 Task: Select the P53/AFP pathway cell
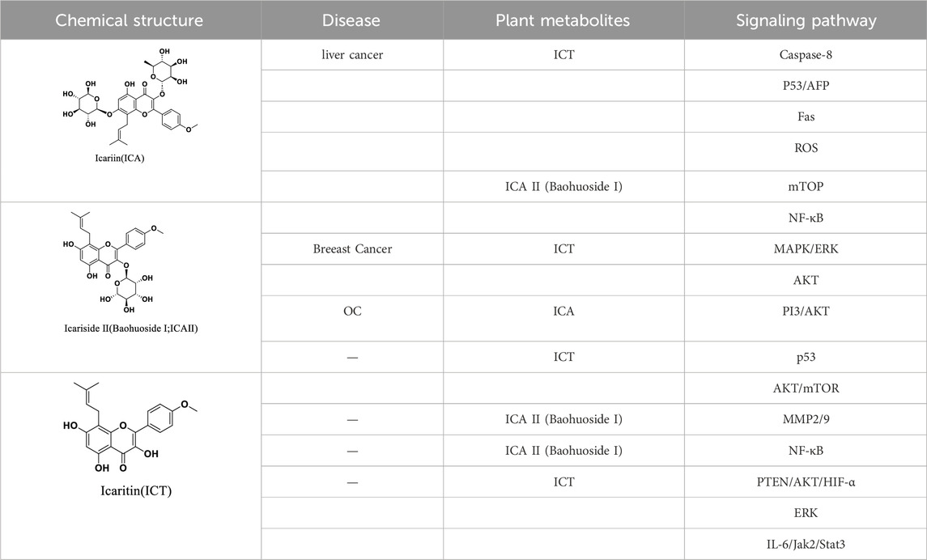point(806,86)
